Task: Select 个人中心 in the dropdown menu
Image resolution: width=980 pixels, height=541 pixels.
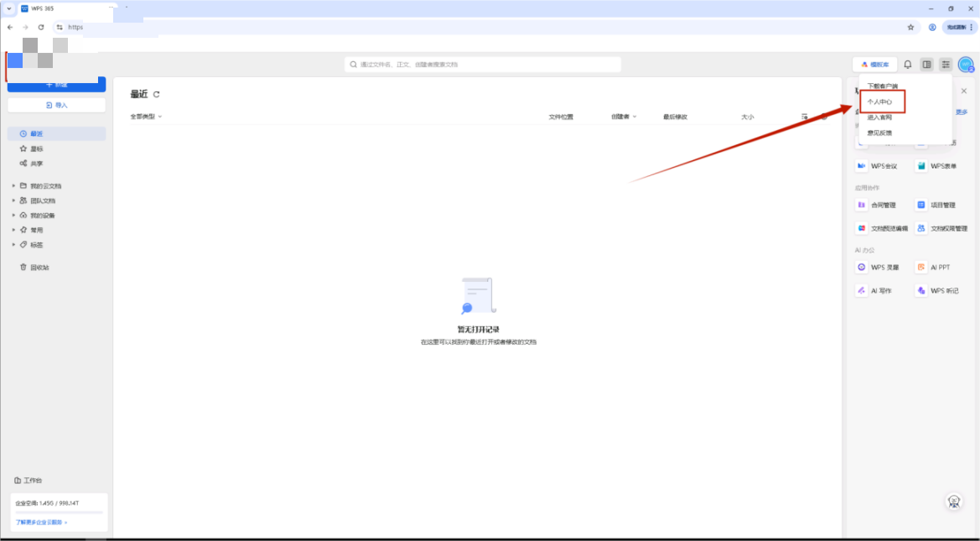Action: tap(880, 102)
